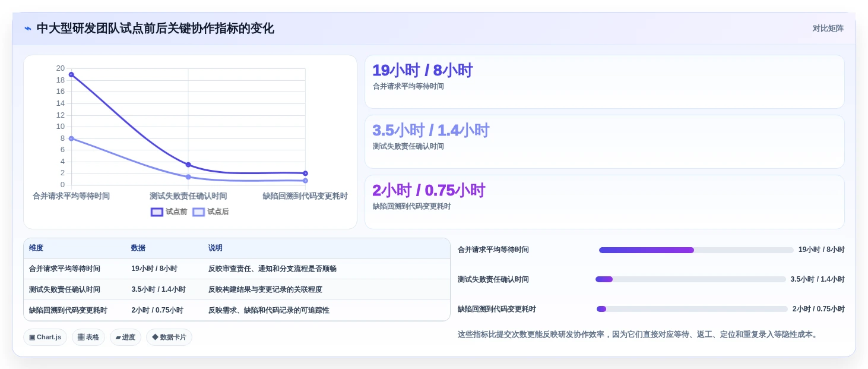
Task: Click the summary note about 隐性成本
Action: pos(639,335)
